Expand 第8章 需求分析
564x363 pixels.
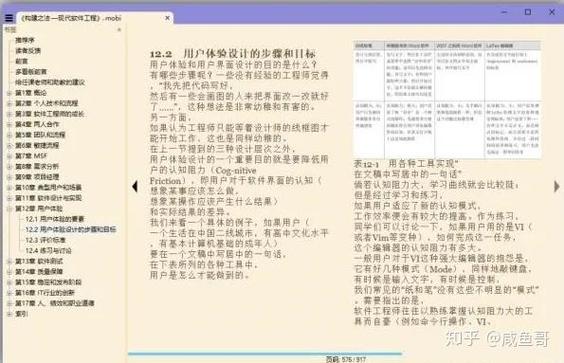tap(9, 167)
